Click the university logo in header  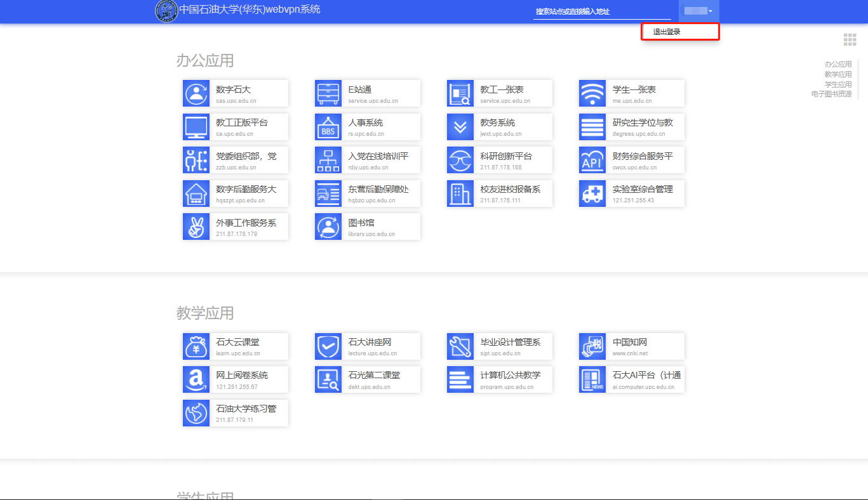pyautogui.click(x=166, y=11)
